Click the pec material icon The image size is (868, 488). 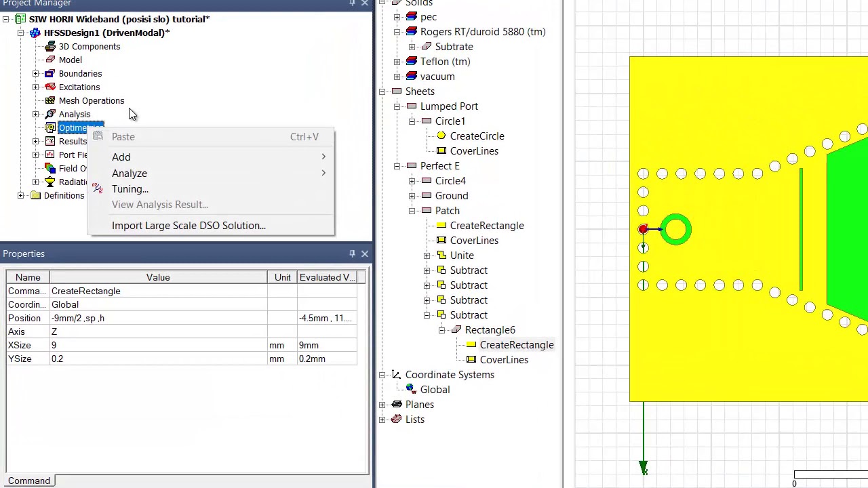[412, 17]
